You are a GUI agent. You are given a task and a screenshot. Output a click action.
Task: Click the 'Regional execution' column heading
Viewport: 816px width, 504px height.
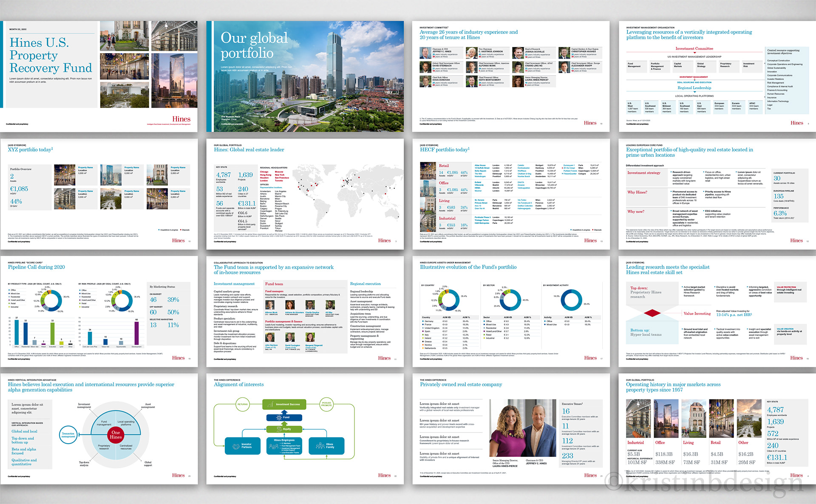coord(365,283)
